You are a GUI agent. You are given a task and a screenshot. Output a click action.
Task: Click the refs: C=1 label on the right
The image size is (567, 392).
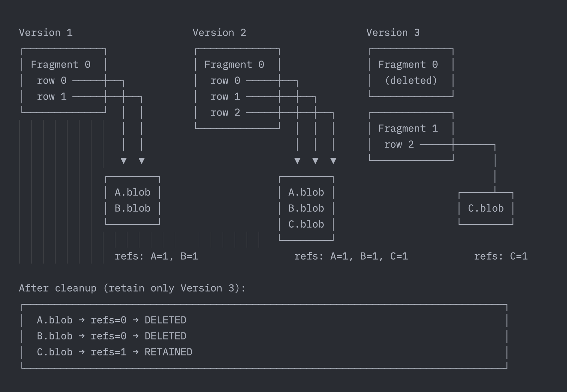501,256
